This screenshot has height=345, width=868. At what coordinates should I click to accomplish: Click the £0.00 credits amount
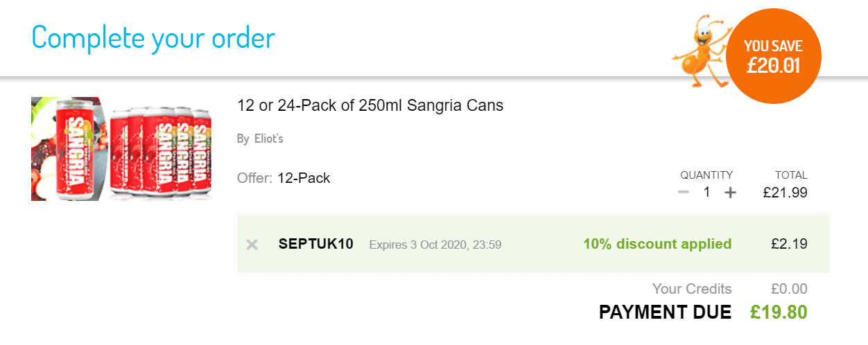789,289
